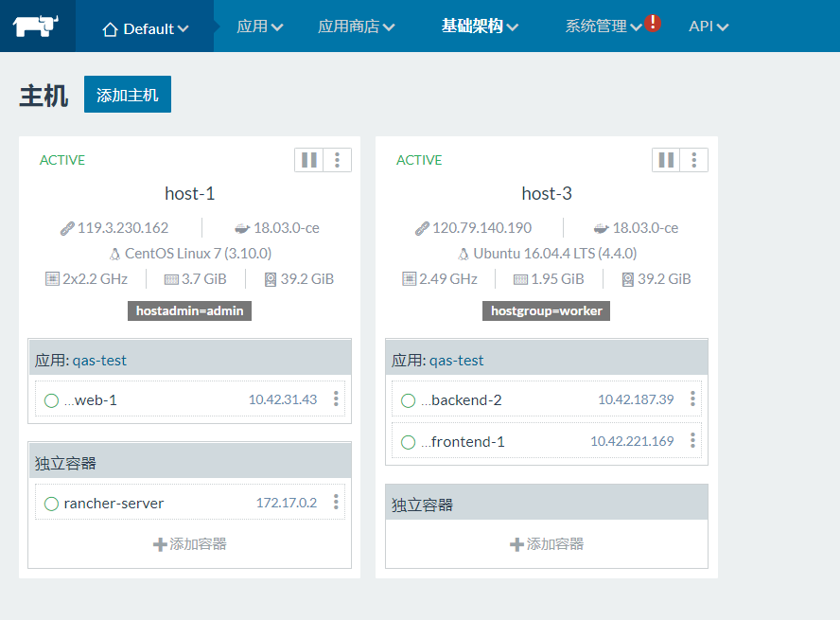The width and height of the screenshot is (840, 620).
Task: Click ACTIVE status of host-3
Action: coord(419,160)
